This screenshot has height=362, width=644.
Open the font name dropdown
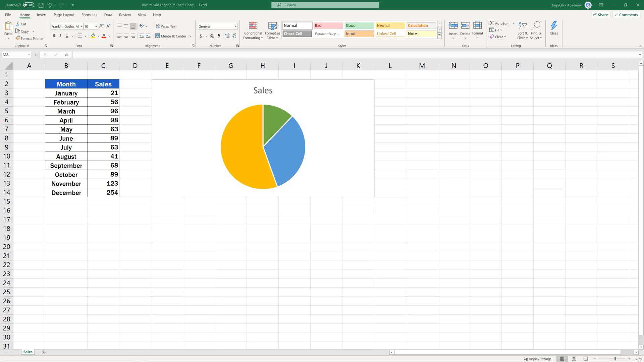pyautogui.click(x=81, y=26)
